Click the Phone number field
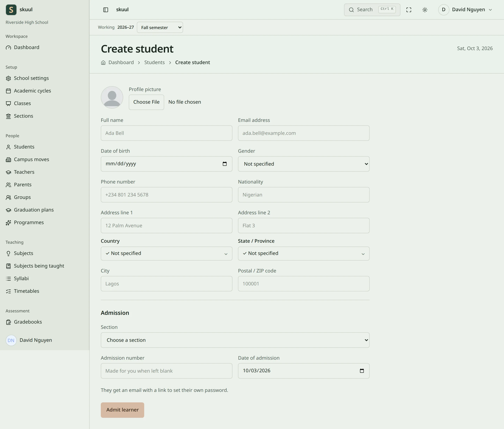504x429 pixels. click(166, 195)
